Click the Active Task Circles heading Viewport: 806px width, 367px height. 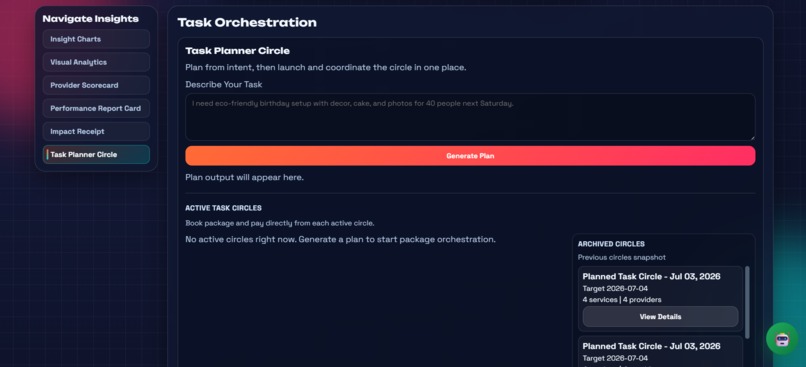pyautogui.click(x=224, y=208)
